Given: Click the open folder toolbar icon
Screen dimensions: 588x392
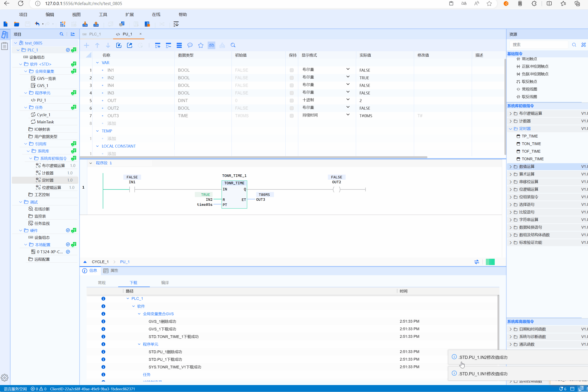Looking at the screenshot, I should pyautogui.click(x=16, y=24).
